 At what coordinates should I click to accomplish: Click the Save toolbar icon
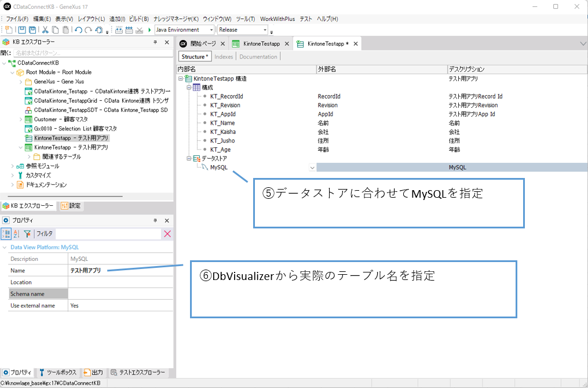(x=22, y=30)
